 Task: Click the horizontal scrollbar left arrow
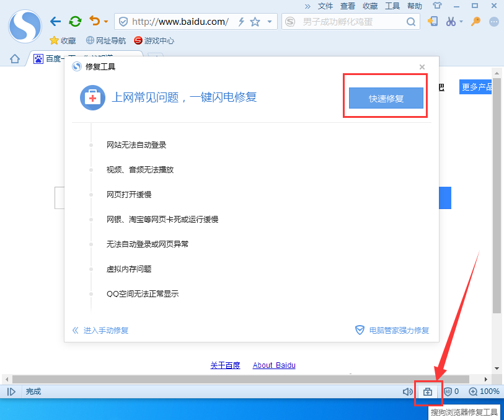click(x=7, y=379)
